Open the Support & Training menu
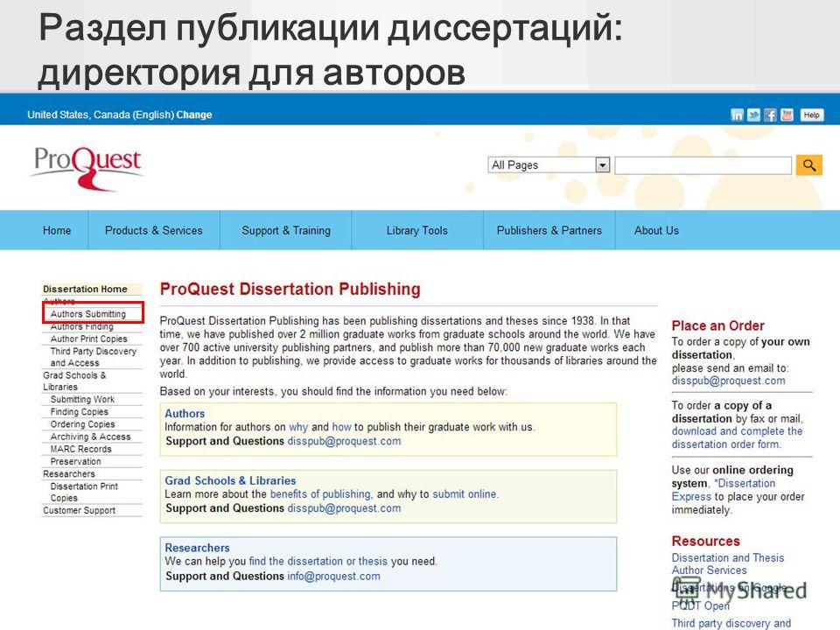 286,230
